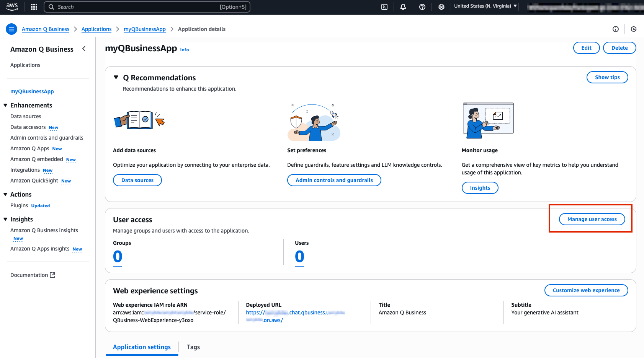Launch CloudShell from the top bar
Viewport: 644px width, 358px height.
384,7
